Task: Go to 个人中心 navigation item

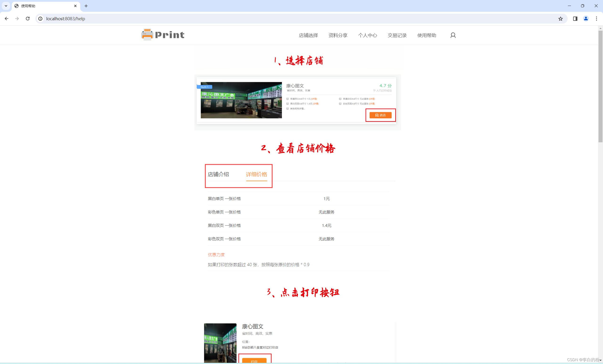Action: coord(367,35)
